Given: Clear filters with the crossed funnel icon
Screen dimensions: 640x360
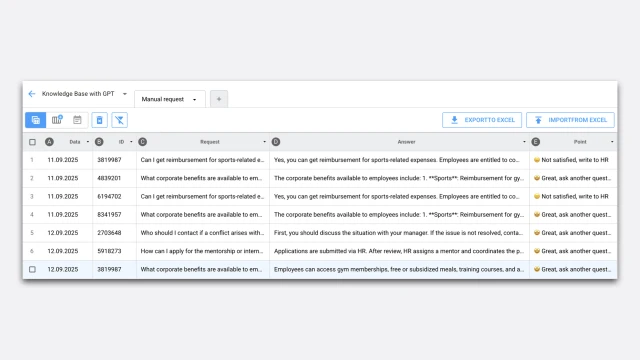Looking at the screenshot, I should pyautogui.click(x=119, y=120).
